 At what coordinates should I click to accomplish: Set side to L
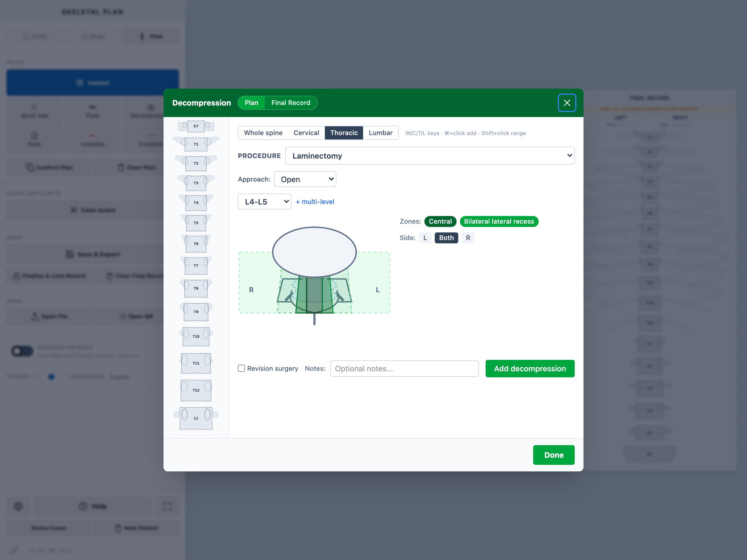point(425,238)
